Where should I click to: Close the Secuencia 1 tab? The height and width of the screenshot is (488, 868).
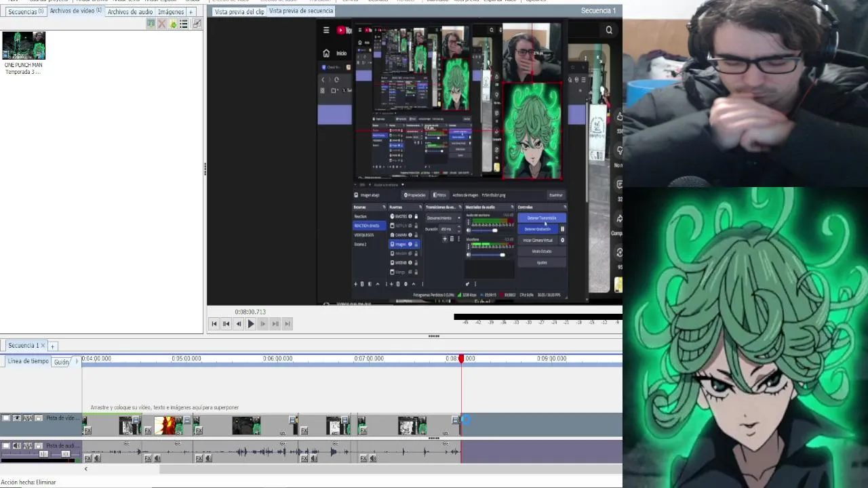click(43, 346)
